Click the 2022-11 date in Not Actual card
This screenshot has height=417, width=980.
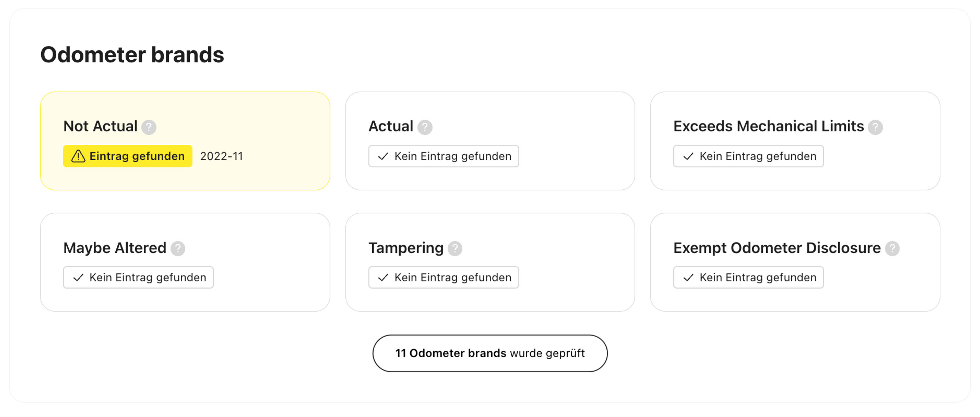[222, 156]
